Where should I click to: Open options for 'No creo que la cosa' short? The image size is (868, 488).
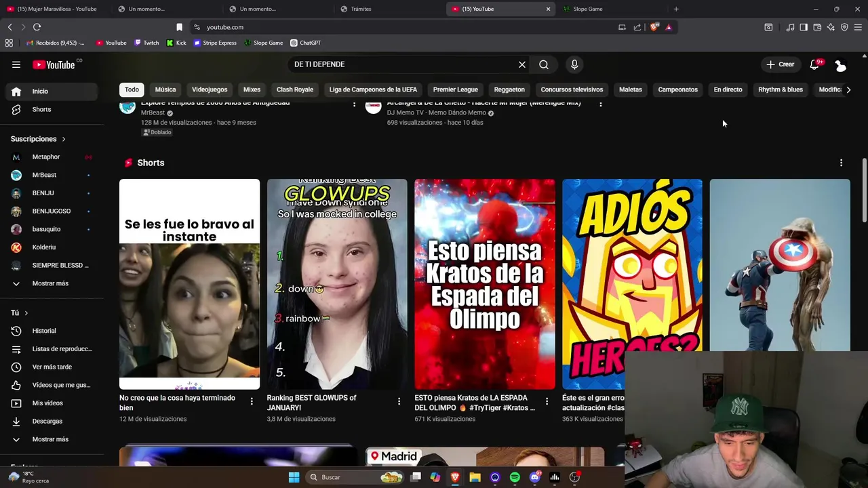[x=252, y=401]
